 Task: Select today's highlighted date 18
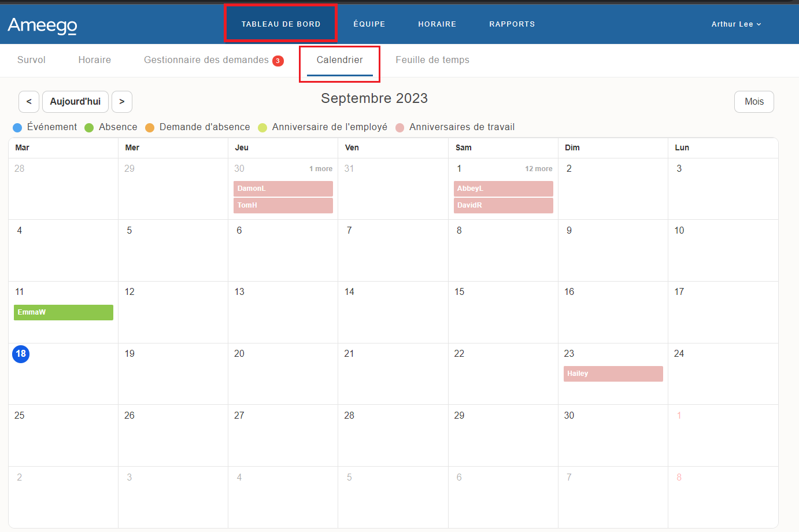click(21, 354)
